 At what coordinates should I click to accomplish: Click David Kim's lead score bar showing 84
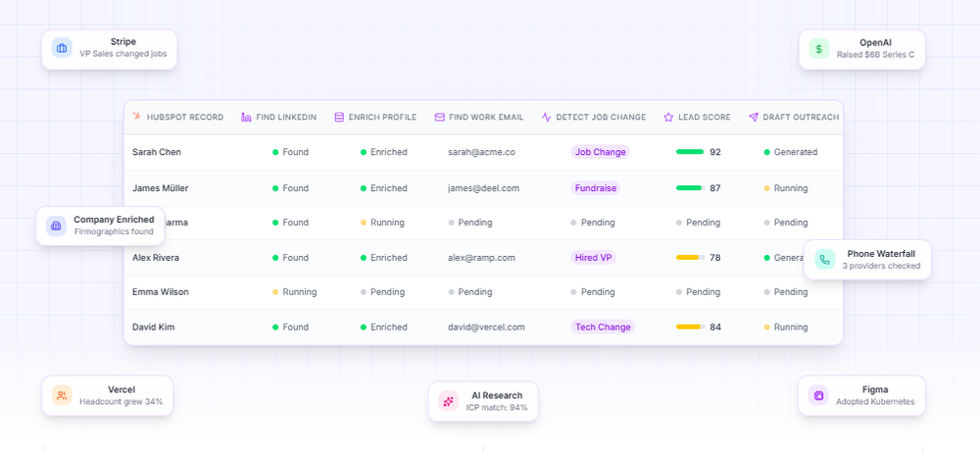[691, 327]
